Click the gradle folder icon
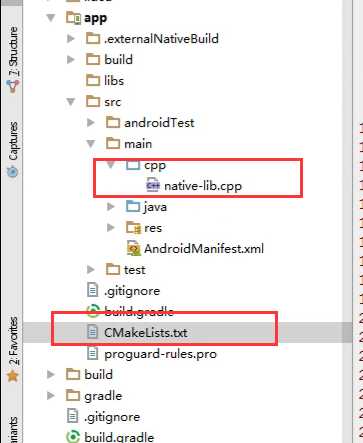 (73, 396)
